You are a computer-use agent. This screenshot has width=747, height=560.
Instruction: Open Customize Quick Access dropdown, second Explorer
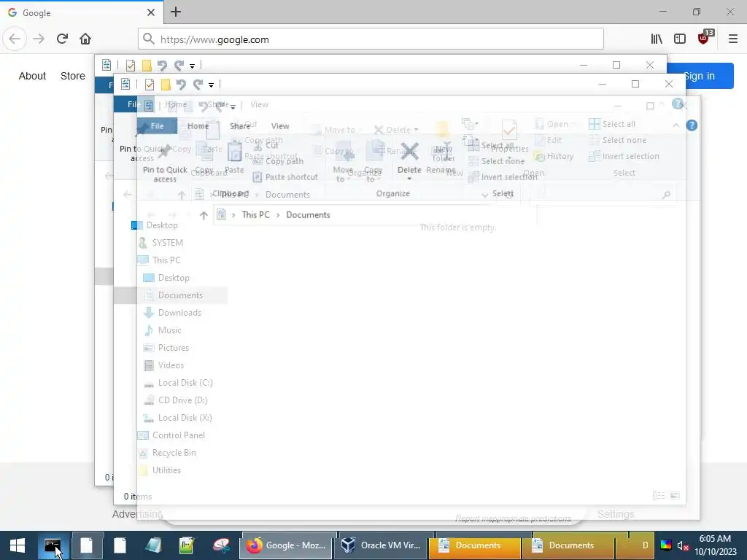point(211,85)
